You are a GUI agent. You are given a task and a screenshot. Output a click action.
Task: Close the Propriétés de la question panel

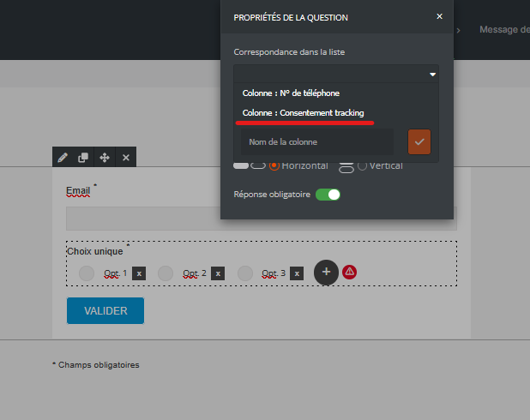click(439, 16)
